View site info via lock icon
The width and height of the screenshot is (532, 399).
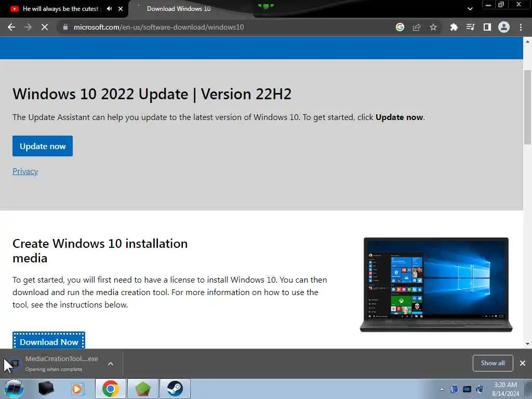pyautogui.click(x=65, y=27)
